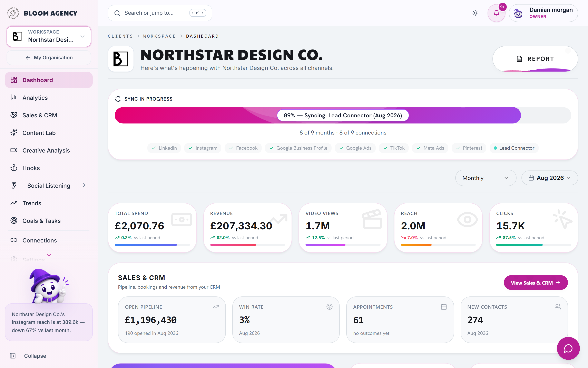This screenshot has width=588, height=368.
Task: Click the Workspace breadcrumb link
Action: (159, 36)
